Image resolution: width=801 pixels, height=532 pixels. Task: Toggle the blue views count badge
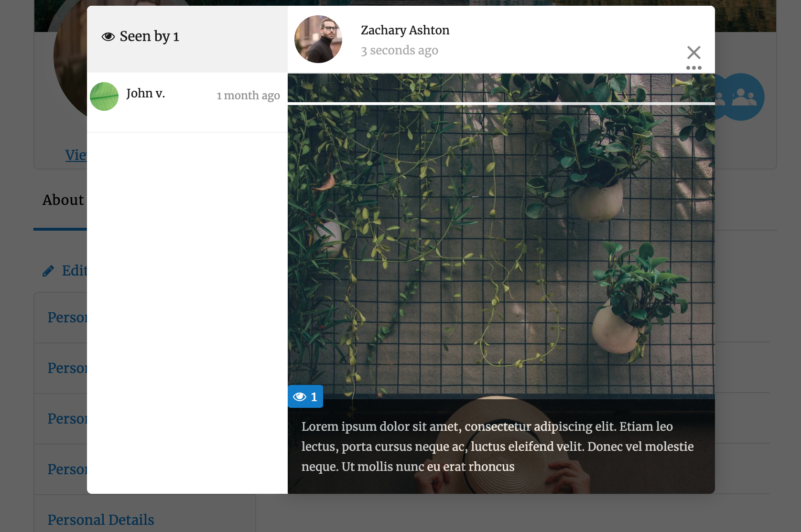coord(305,396)
